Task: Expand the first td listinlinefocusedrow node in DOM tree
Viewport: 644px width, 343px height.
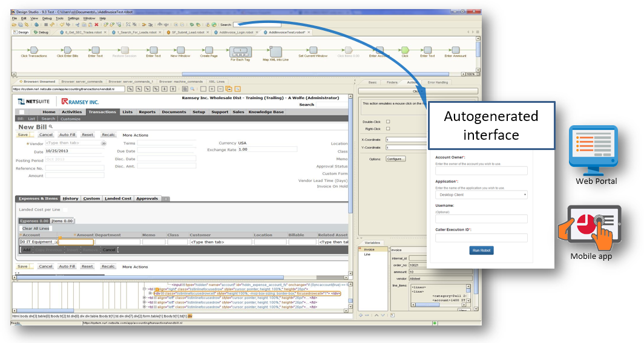Action: [145, 289]
